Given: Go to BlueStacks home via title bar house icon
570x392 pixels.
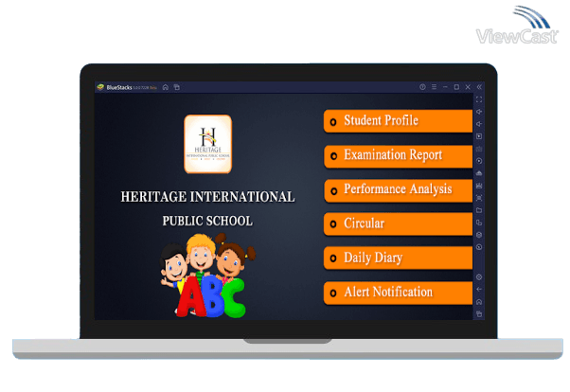Looking at the screenshot, I should (x=166, y=87).
